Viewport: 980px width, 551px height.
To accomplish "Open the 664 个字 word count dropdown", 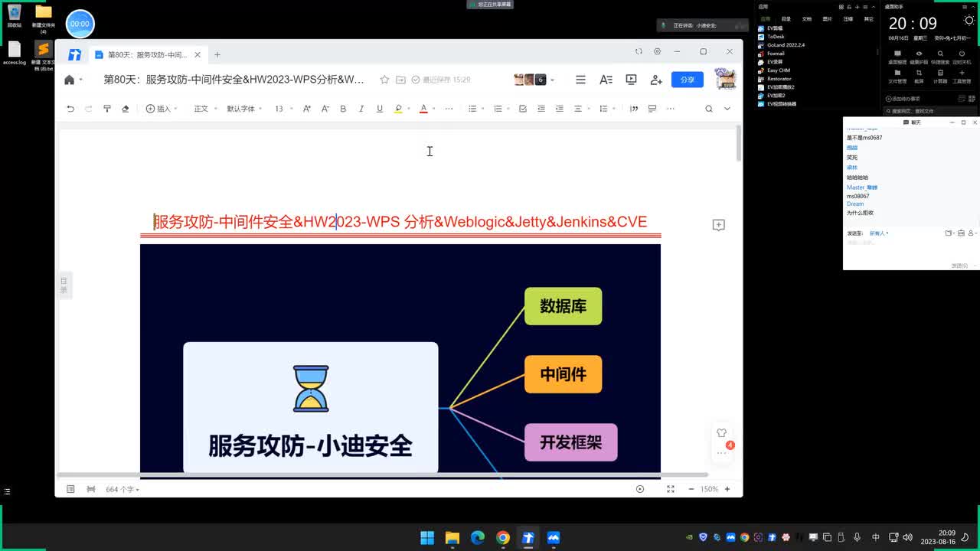I will pyautogui.click(x=122, y=489).
